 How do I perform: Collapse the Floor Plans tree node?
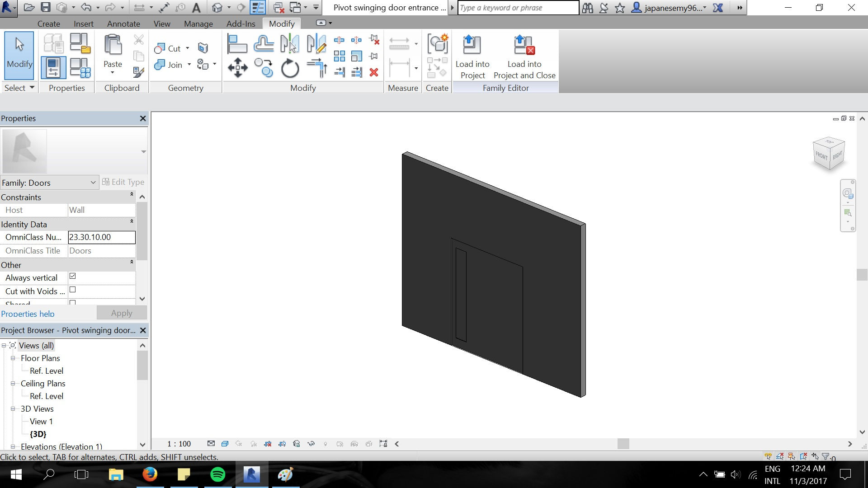13,358
